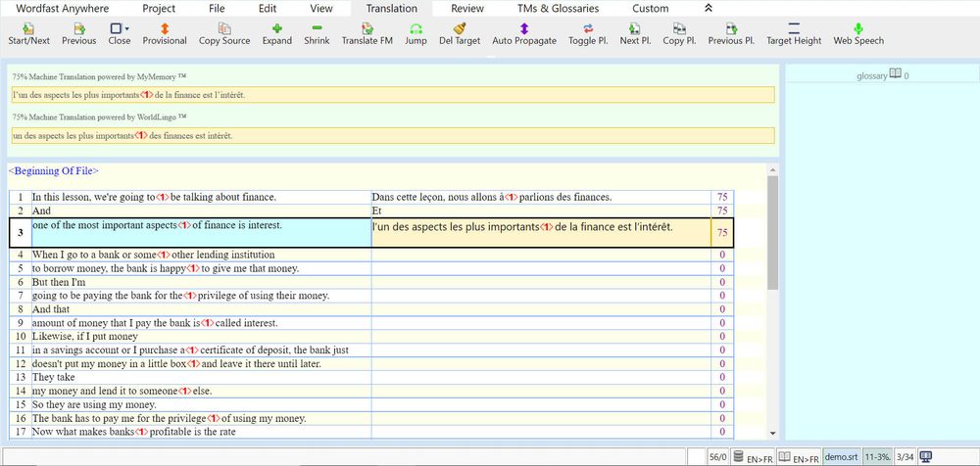
Task: Click Auto Propagate icon
Action: (x=524, y=28)
